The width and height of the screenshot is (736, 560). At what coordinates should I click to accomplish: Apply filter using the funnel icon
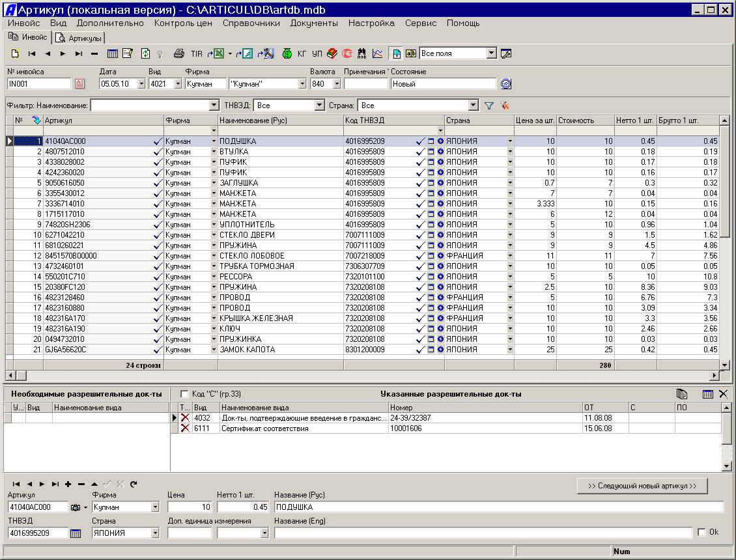[490, 105]
